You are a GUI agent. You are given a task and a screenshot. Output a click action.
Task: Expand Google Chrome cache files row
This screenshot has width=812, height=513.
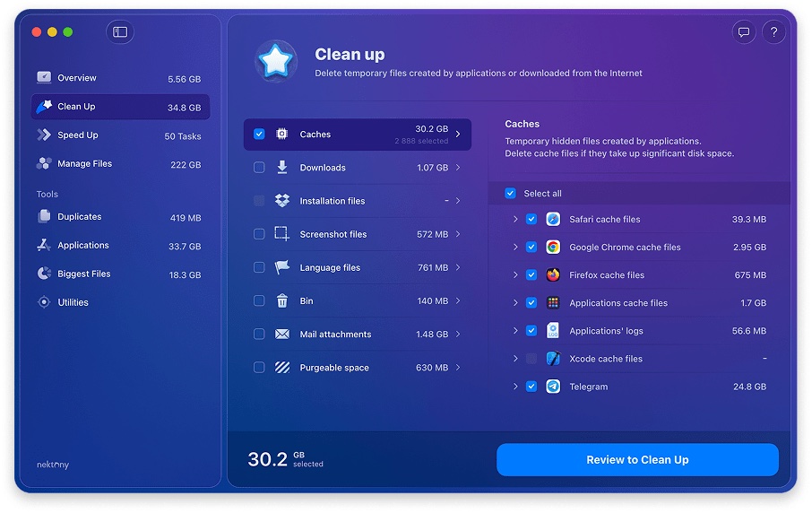[515, 248]
